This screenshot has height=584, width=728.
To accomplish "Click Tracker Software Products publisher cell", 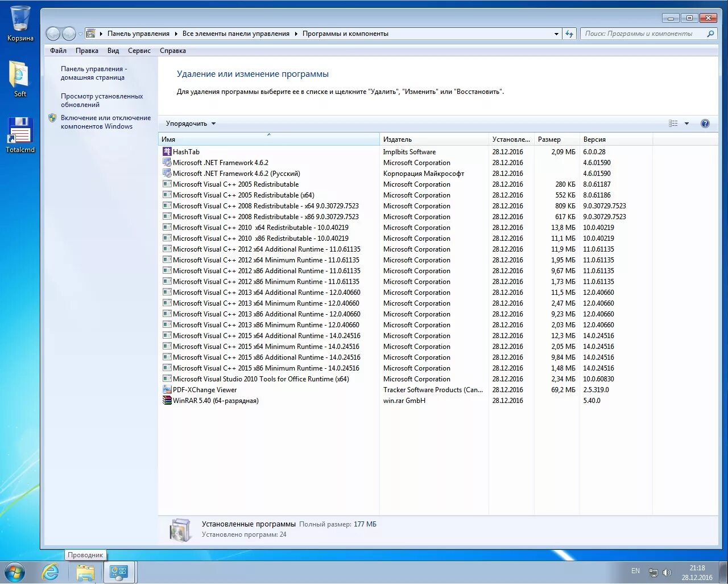I will coord(433,389).
